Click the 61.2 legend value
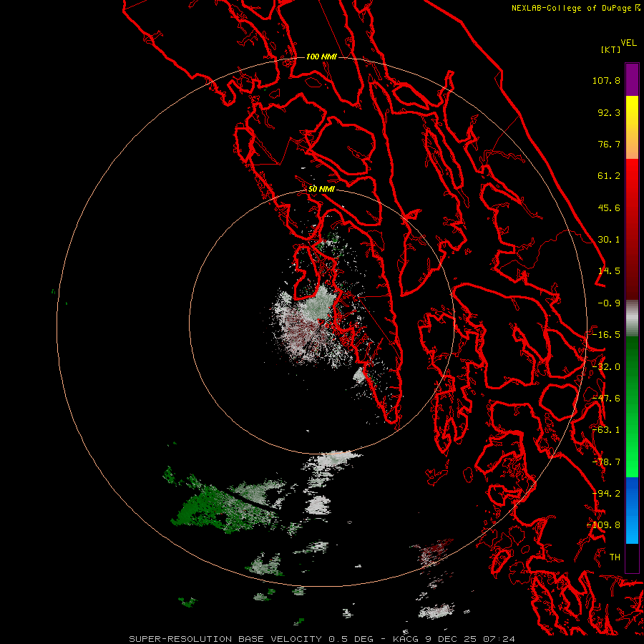Screen dimensions: 644x644 pyautogui.click(x=609, y=176)
